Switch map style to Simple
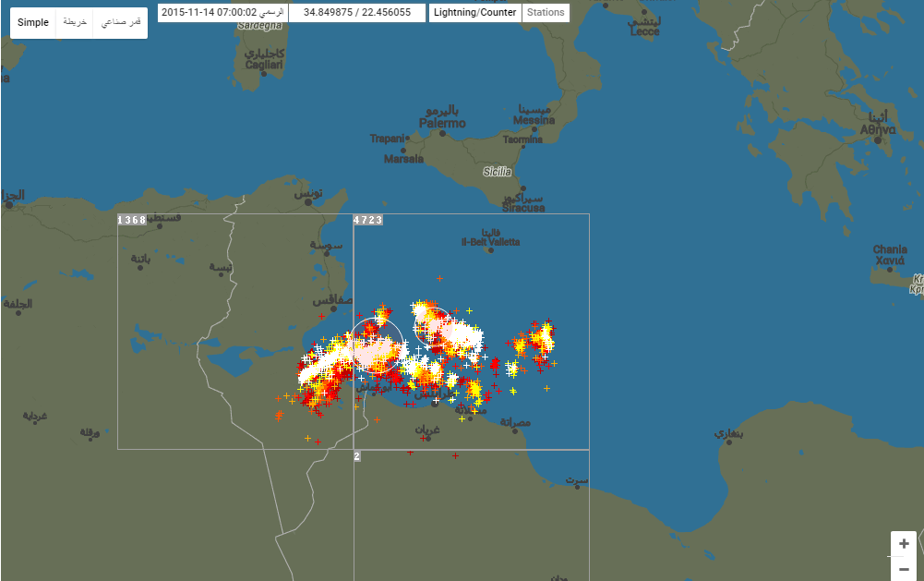 pyautogui.click(x=33, y=22)
